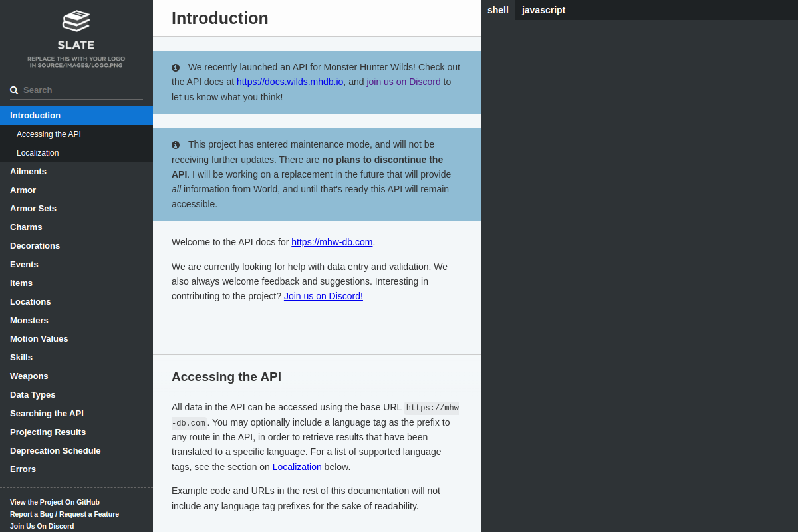Open the Deprecation Schedule section
The image size is (798, 532).
(x=76, y=451)
